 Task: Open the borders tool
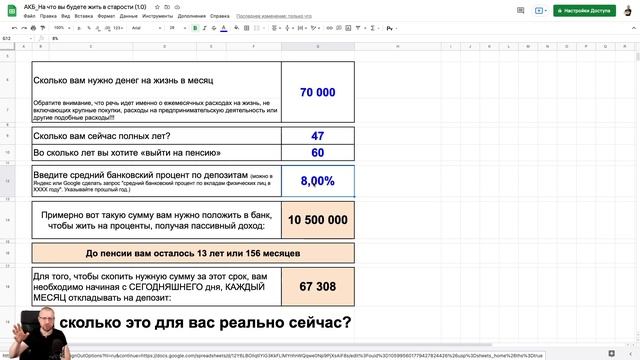pyautogui.click(x=246, y=28)
